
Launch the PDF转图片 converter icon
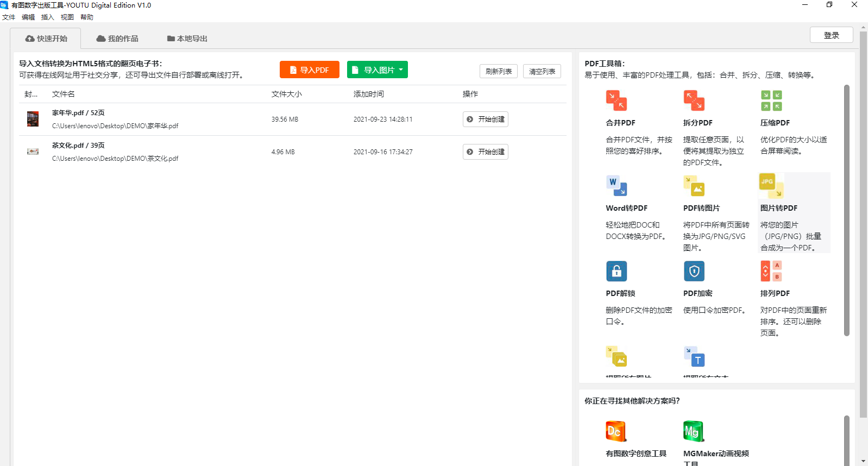[694, 186]
